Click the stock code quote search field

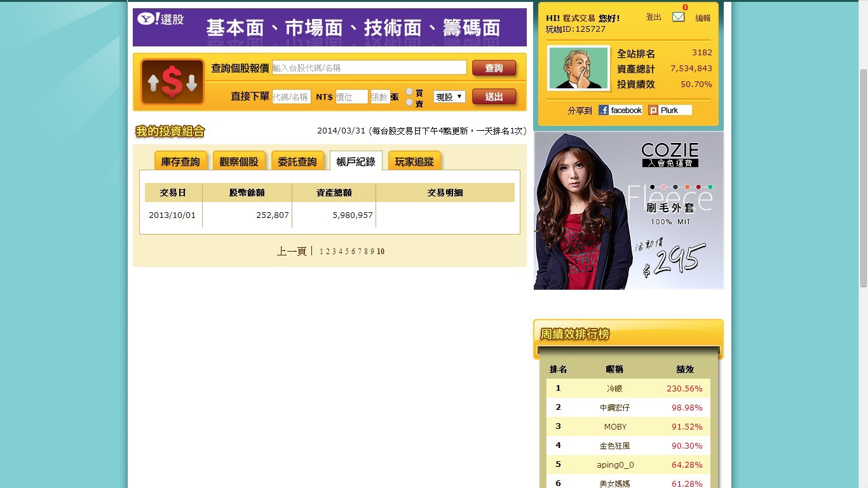369,68
